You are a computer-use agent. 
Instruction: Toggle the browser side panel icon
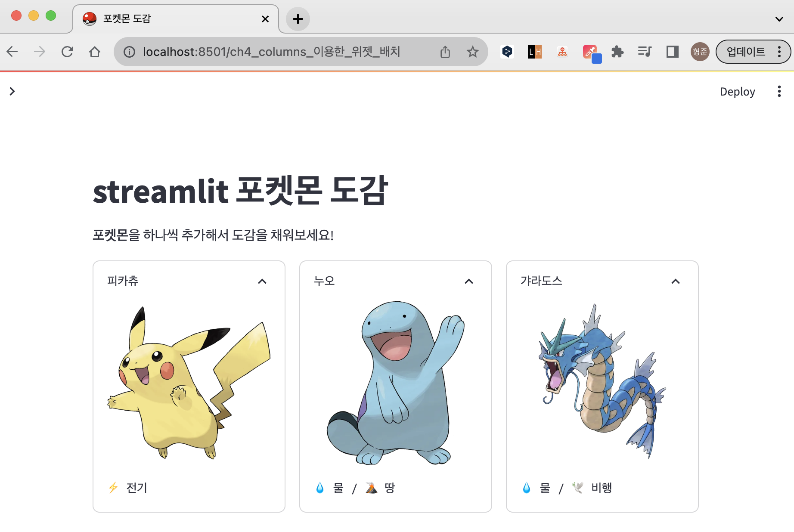[672, 52]
